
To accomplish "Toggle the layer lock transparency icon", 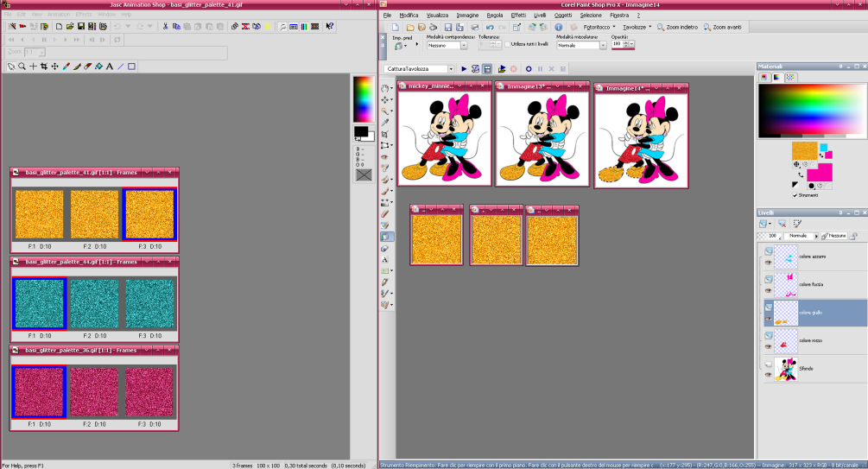I will [x=853, y=236].
